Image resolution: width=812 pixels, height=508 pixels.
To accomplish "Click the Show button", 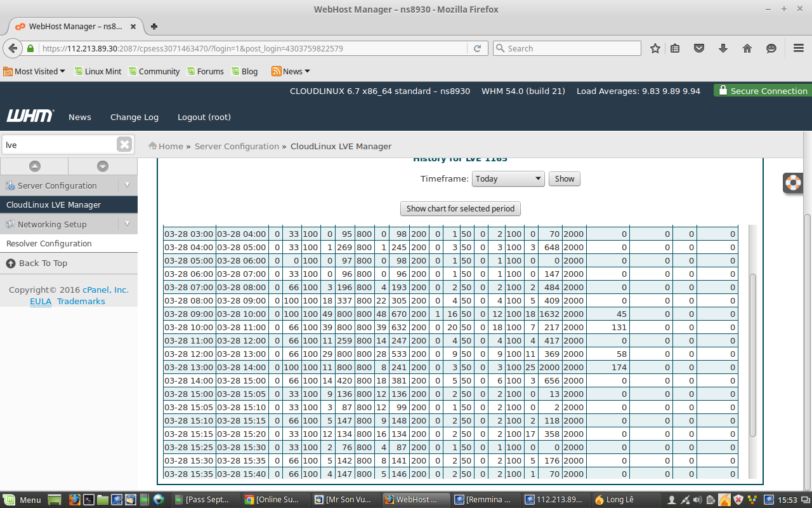I will coord(565,178).
